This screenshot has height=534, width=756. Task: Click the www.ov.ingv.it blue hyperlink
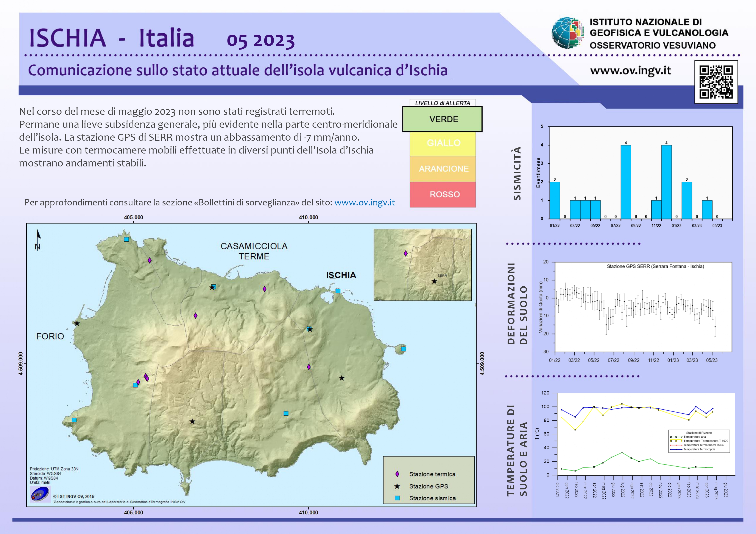(x=365, y=202)
